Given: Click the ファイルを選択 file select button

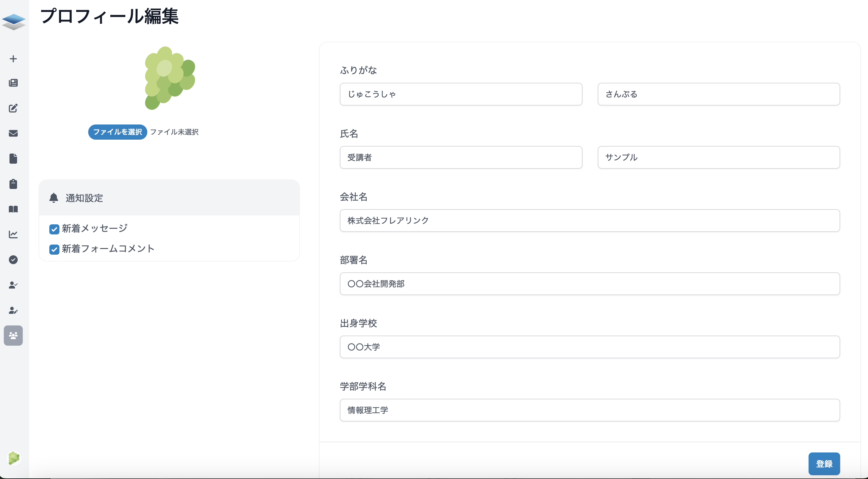Looking at the screenshot, I should pyautogui.click(x=117, y=132).
